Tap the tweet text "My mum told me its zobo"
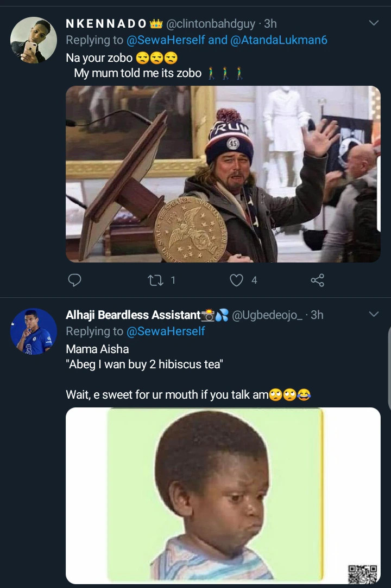 click(x=137, y=73)
